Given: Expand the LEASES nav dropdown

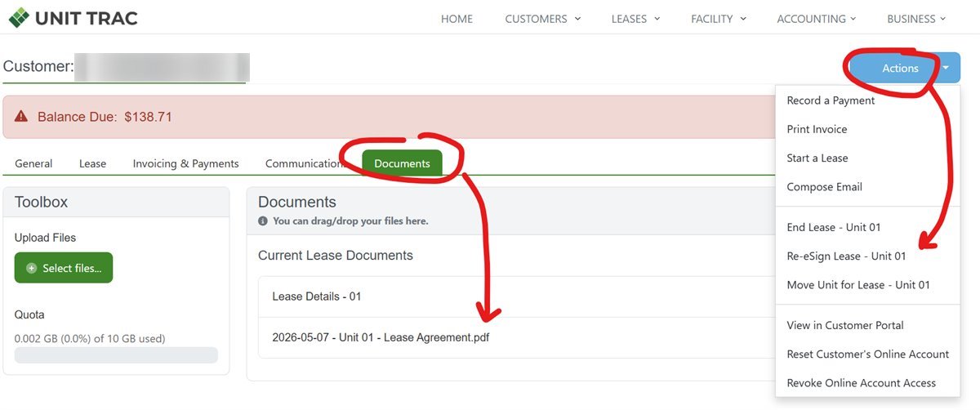Looking at the screenshot, I should 635,19.
